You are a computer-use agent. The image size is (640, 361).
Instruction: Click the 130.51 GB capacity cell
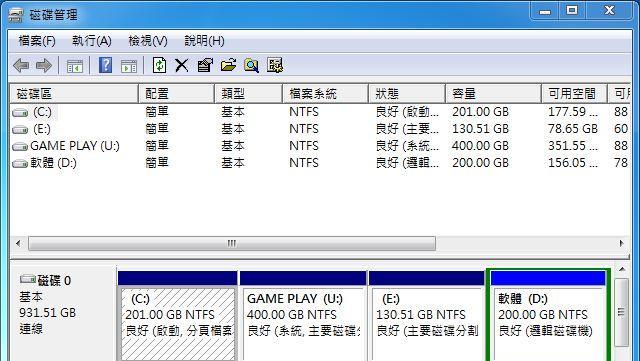480,129
